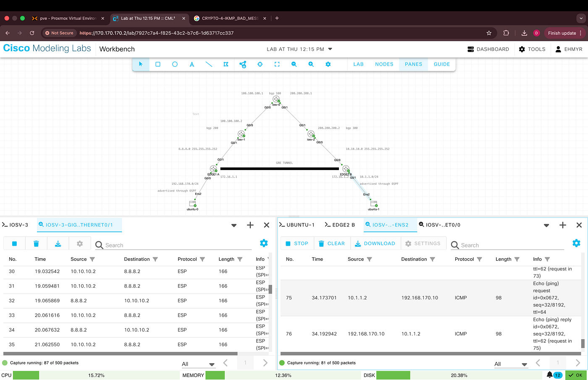Screen dimensions: 588x380
Task: Open right pane column settings gear
Action: [576, 243]
